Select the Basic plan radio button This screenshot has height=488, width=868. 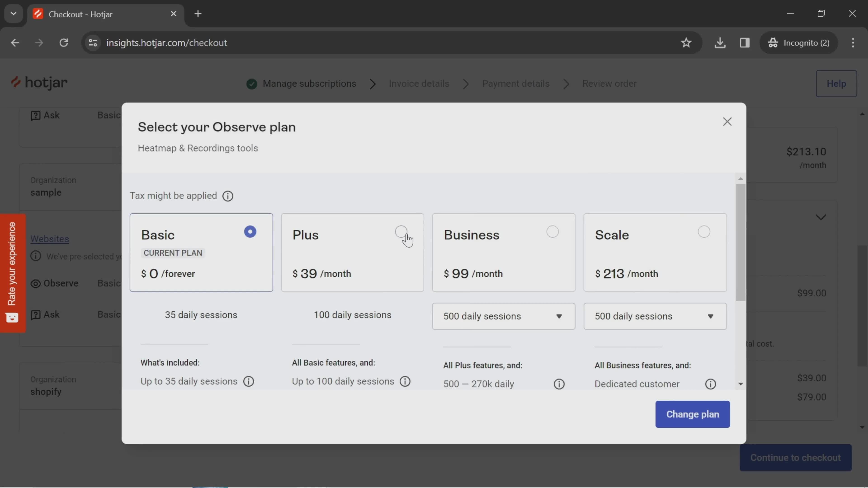tap(250, 232)
